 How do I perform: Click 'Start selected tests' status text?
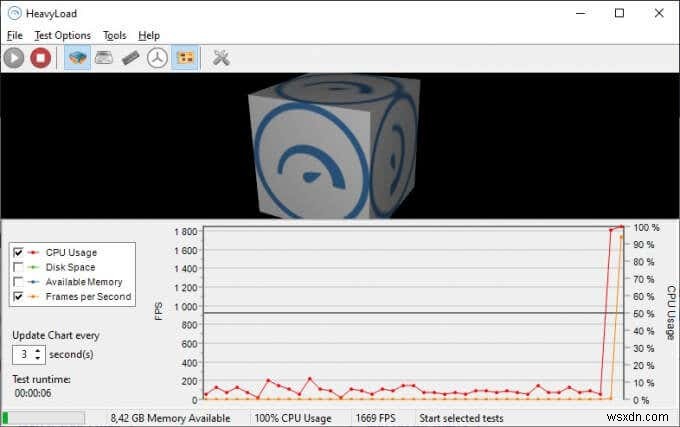coord(461,418)
